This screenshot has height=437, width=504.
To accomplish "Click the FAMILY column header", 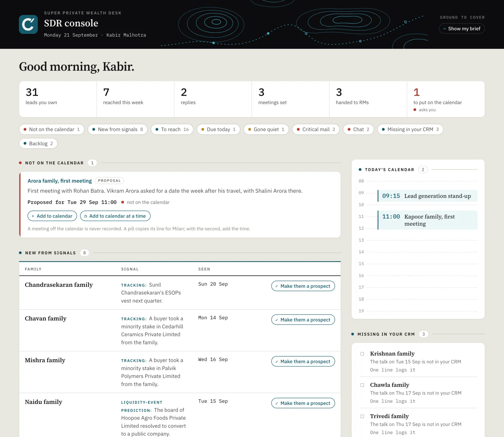I will pyautogui.click(x=33, y=269).
